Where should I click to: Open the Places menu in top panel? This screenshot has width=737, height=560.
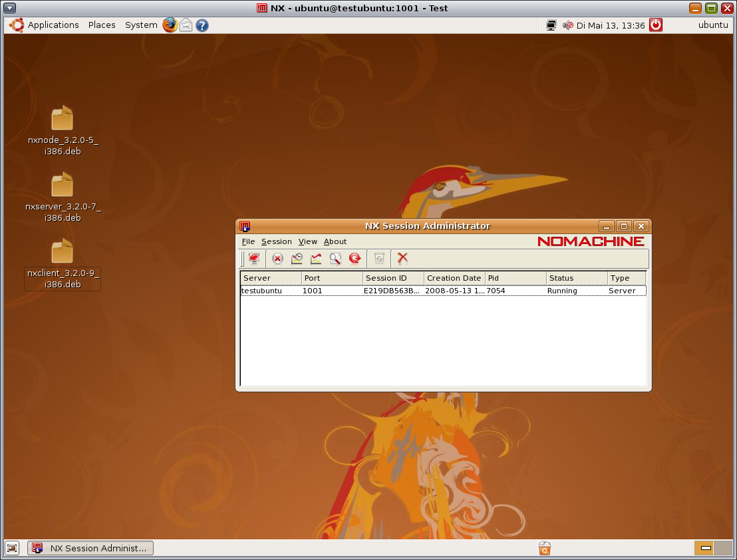pos(102,25)
